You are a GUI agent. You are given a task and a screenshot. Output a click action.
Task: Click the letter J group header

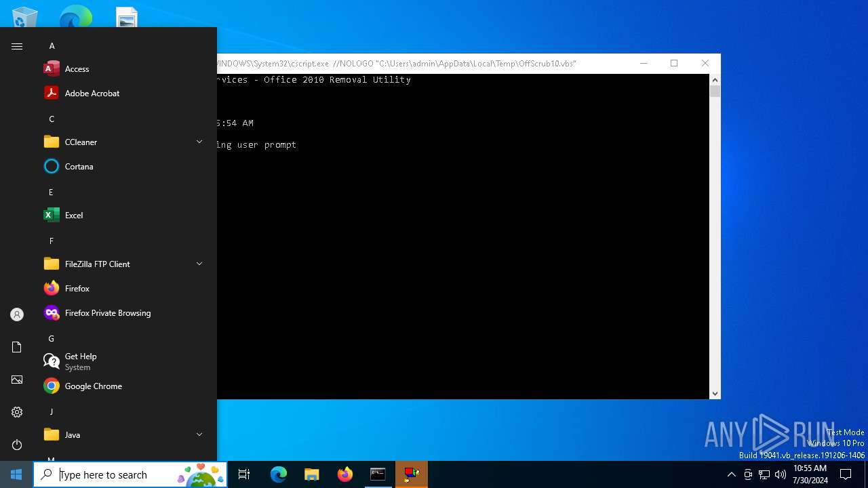tap(51, 412)
